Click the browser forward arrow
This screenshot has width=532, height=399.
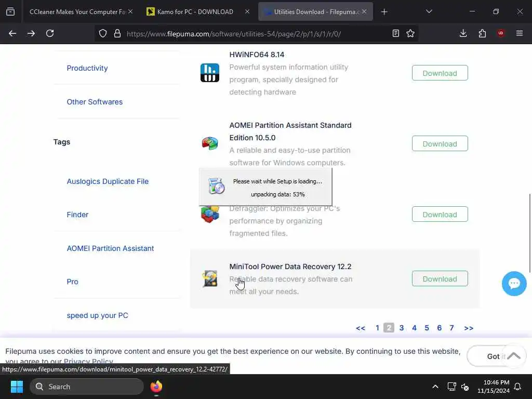click(31, 33)
